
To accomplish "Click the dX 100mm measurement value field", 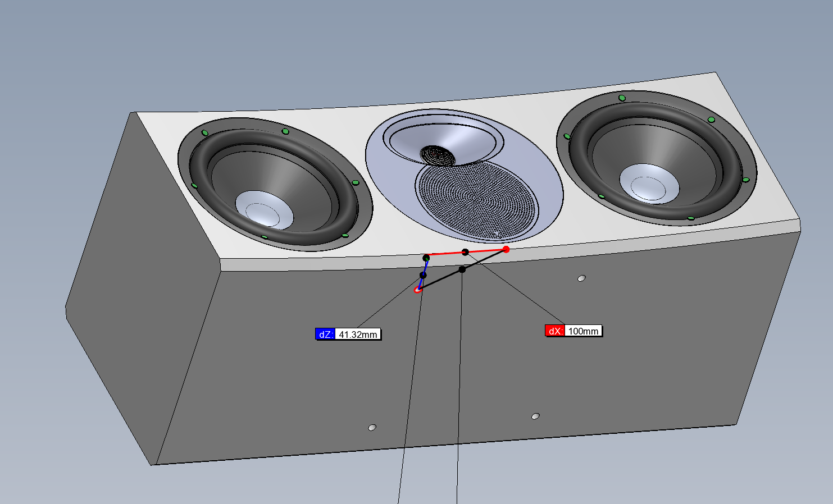I will (x=583, y=331).
